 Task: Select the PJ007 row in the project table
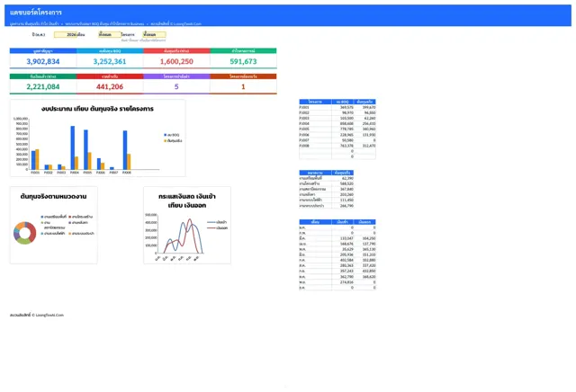(337, 140)
